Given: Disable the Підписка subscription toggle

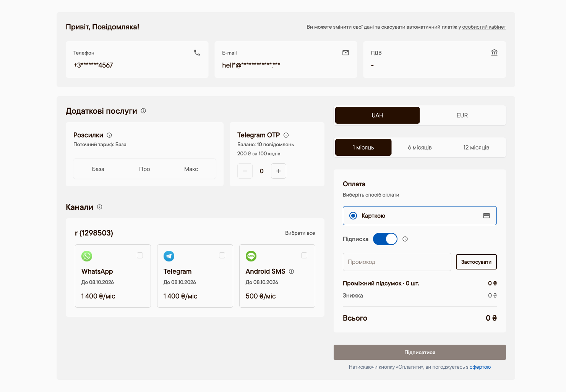Looking at the screenshot, I should 385,239.
